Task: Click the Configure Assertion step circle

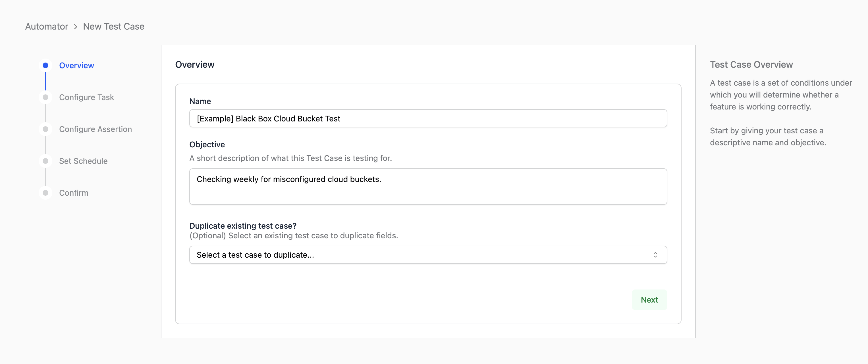Action: [45, 129]
